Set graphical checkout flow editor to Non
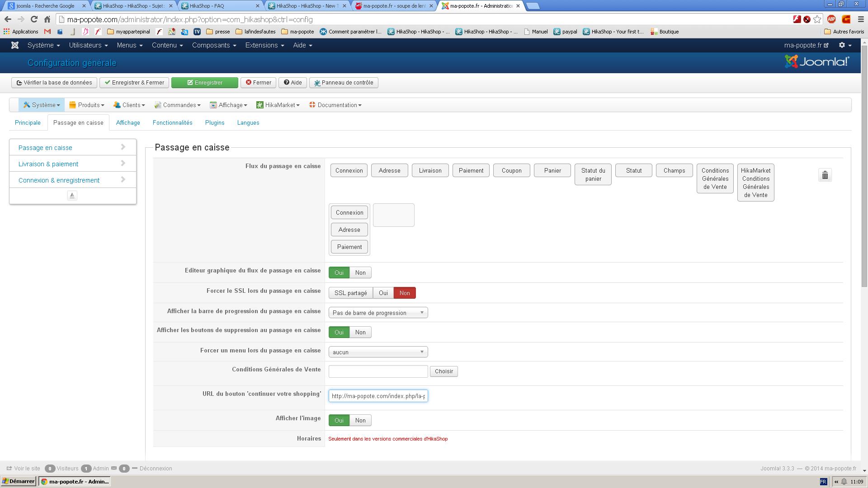 point(360,272)
